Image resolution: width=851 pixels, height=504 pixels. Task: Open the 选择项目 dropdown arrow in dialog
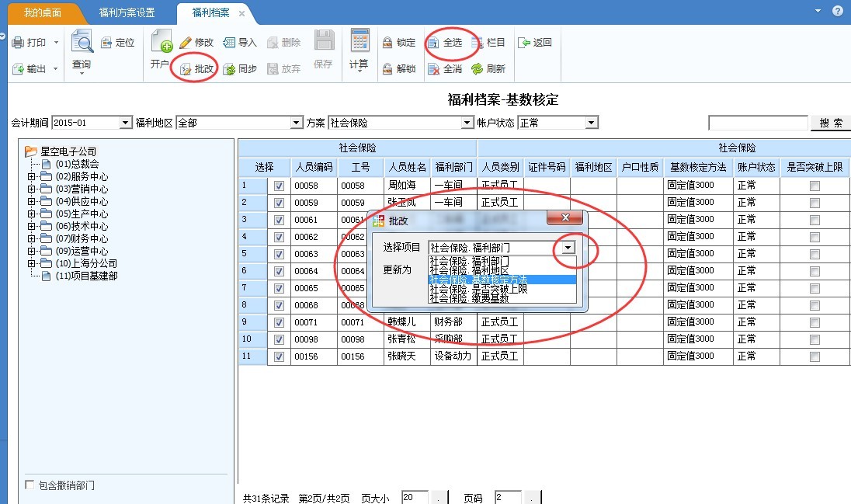click(569, 247)
